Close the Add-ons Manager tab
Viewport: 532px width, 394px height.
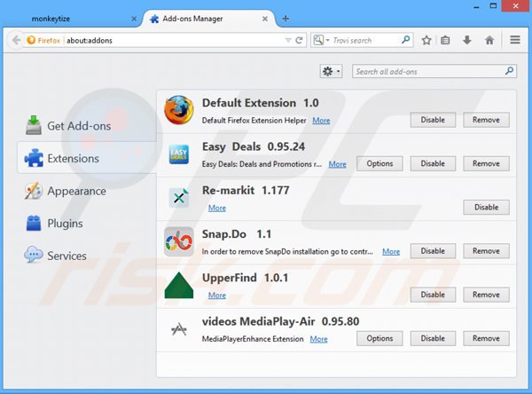tap(265, 19)
